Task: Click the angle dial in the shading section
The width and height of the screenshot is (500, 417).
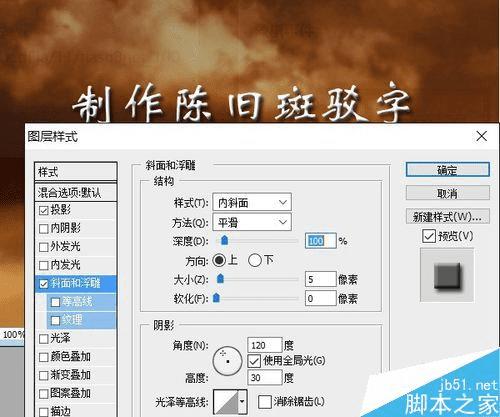Action: click(x=227, y=361)
